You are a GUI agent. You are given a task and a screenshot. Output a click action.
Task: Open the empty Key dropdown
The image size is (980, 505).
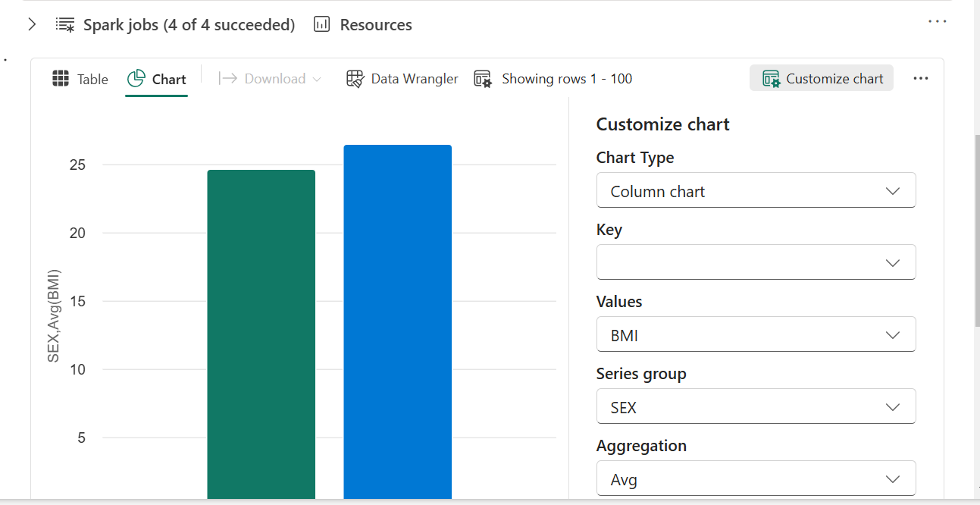[x=756, y=262]
